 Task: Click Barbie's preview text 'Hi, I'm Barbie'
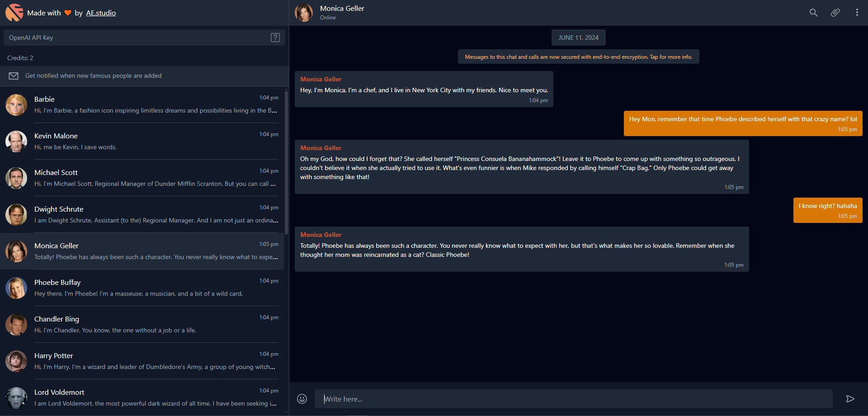click(x=156, y=111)
